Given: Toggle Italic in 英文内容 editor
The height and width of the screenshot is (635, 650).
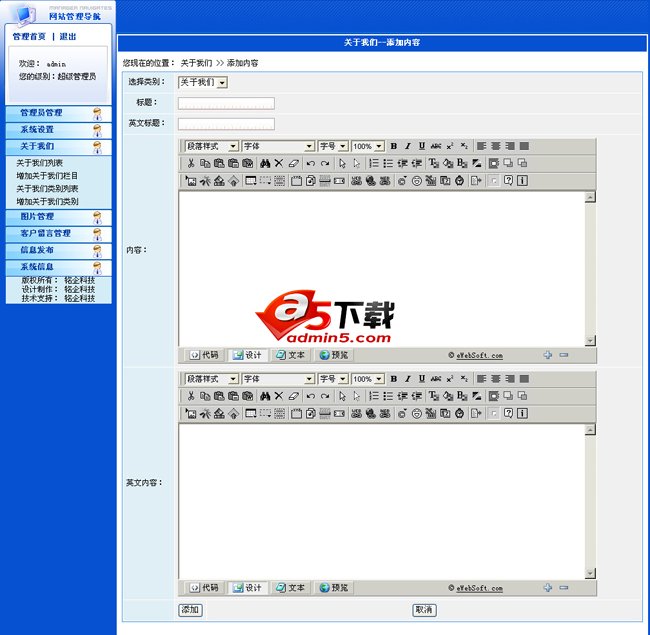Looking at the screenshot, I should click(x=408, y=378).
